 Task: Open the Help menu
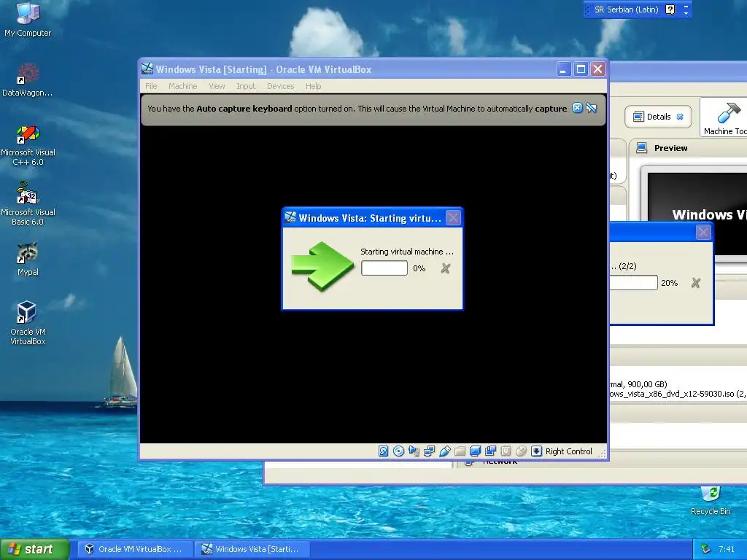tap(314, 86)
